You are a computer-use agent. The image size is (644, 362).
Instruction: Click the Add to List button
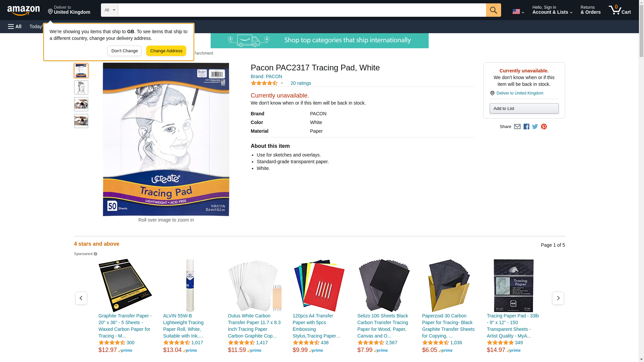coord(524,109)
